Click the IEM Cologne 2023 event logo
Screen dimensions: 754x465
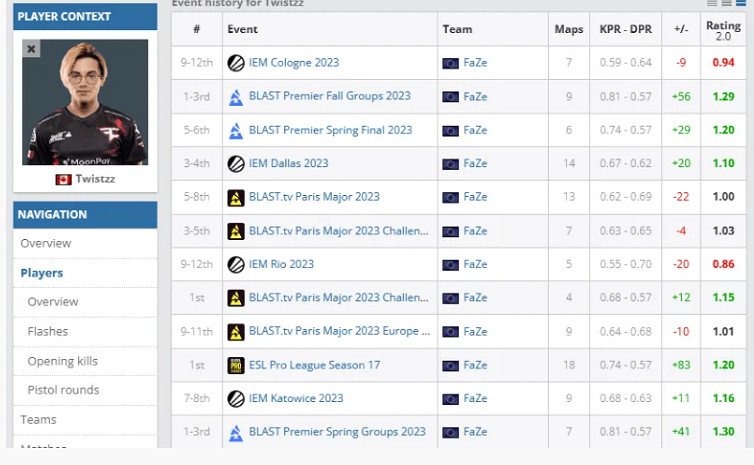pyautogui.click(x=236, y=63)
